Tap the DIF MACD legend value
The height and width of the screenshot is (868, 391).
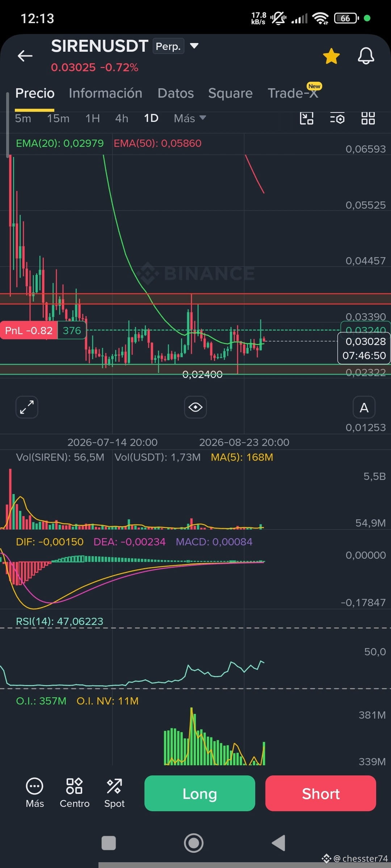tap(50, 542)
